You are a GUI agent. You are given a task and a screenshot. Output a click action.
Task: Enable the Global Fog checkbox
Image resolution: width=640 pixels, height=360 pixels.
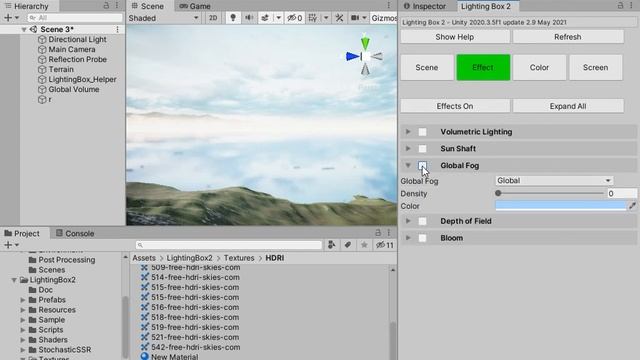(x=422, y=165)
